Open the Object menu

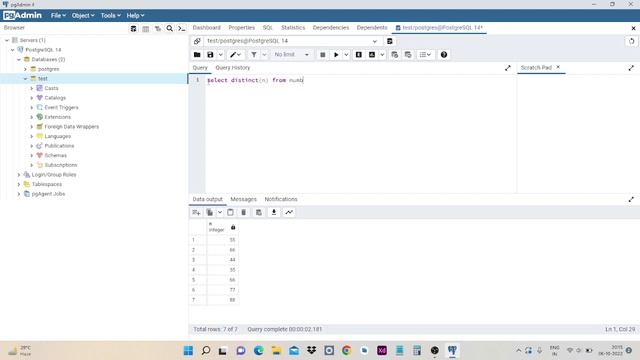tap(83, 16)
